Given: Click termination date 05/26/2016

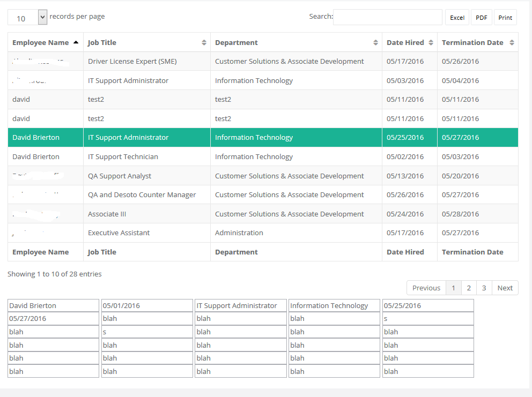Looking at the screenshot, I should point(461,62).
